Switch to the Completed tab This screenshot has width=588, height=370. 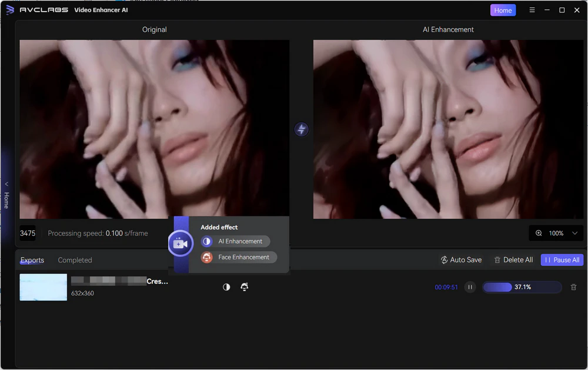pyautogui.click(x=75, y=260)
